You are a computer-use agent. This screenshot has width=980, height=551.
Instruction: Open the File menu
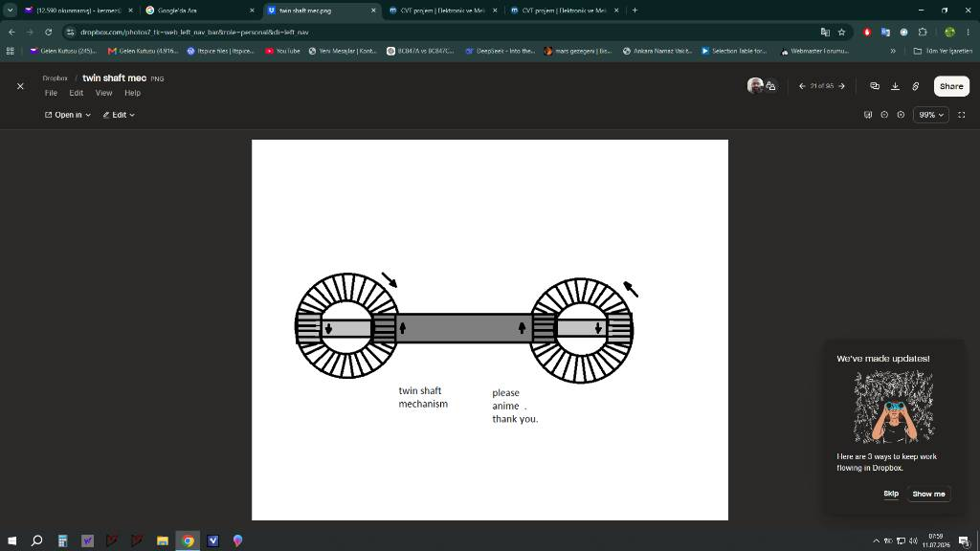click(51, 93)
